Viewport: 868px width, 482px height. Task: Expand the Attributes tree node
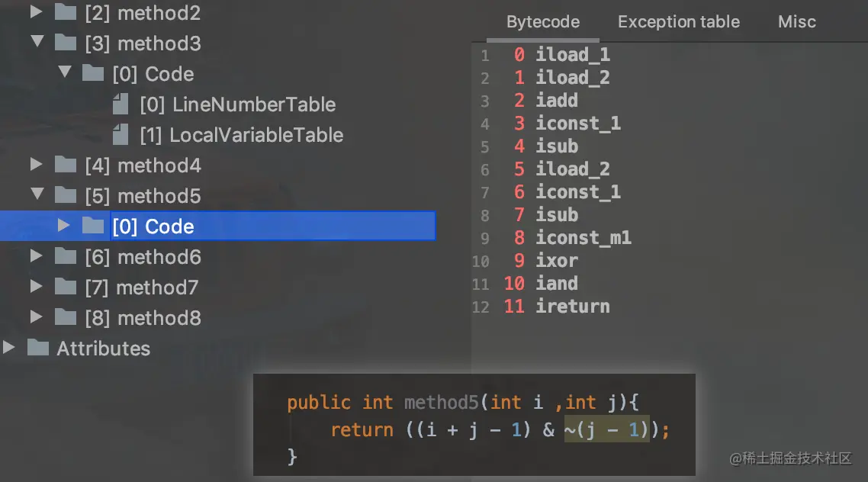click(9, 348)
